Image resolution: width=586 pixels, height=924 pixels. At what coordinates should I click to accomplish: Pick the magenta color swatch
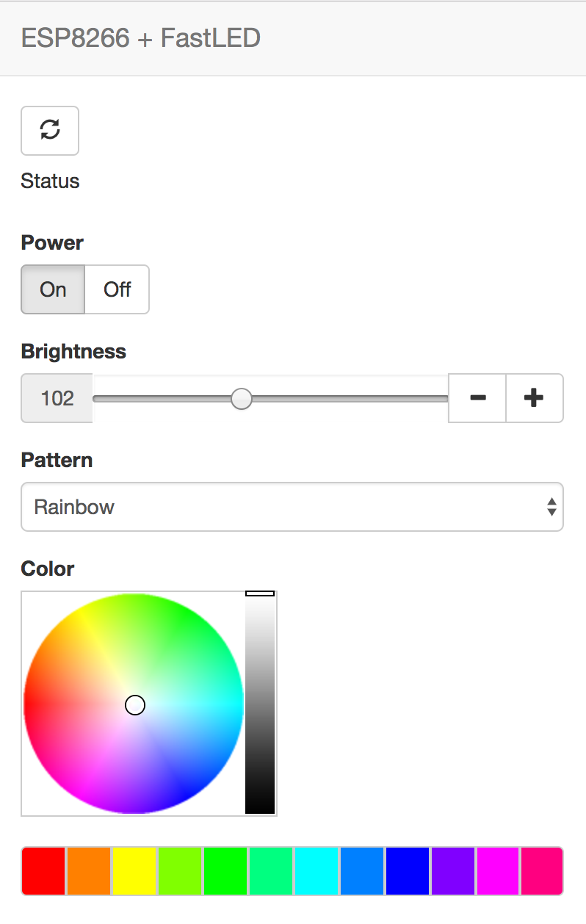(x=499, y=871)
